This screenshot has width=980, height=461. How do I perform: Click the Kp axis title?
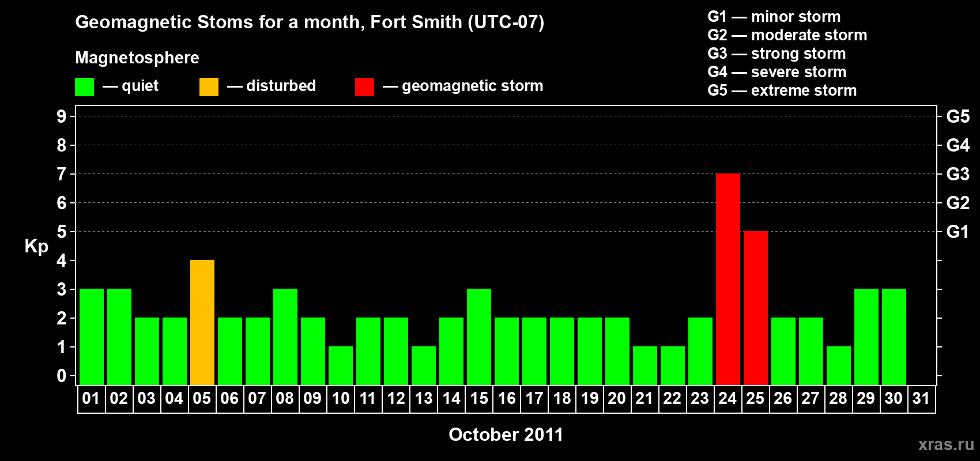tap(36, 247)
